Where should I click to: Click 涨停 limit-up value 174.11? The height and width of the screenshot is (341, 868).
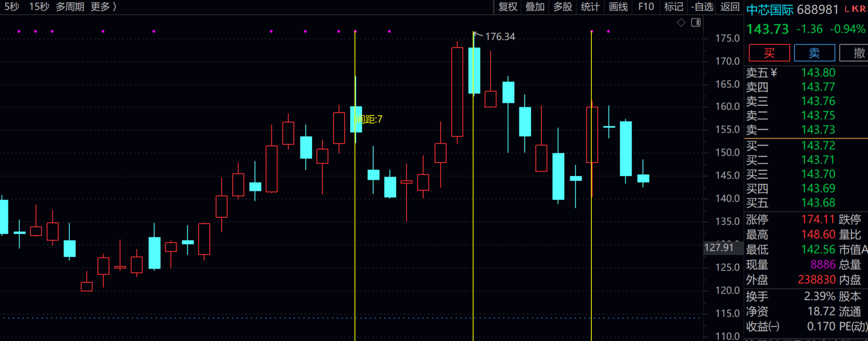[x=818, y=219]
